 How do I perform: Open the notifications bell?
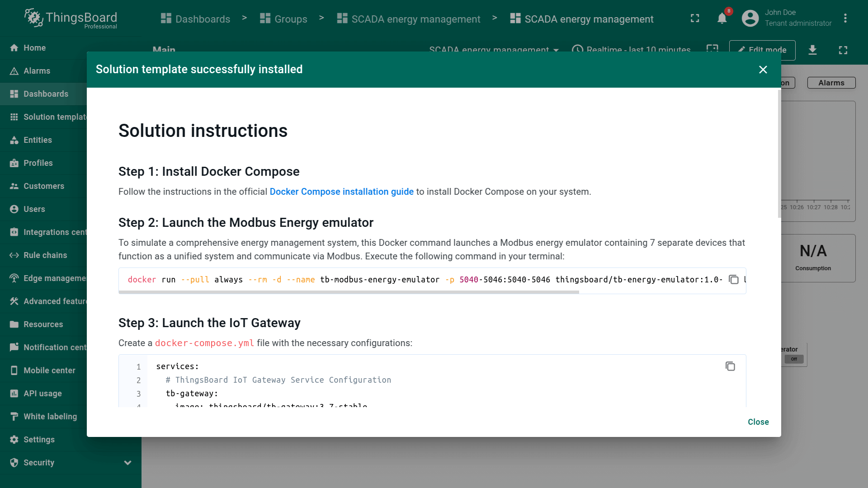(722, 19)
